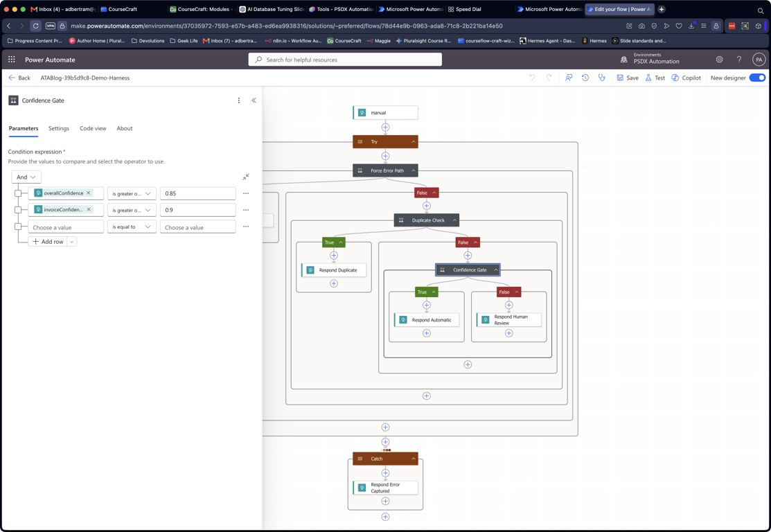
Task: Click the Search for helpful resources box
Action: click(345, 60)
